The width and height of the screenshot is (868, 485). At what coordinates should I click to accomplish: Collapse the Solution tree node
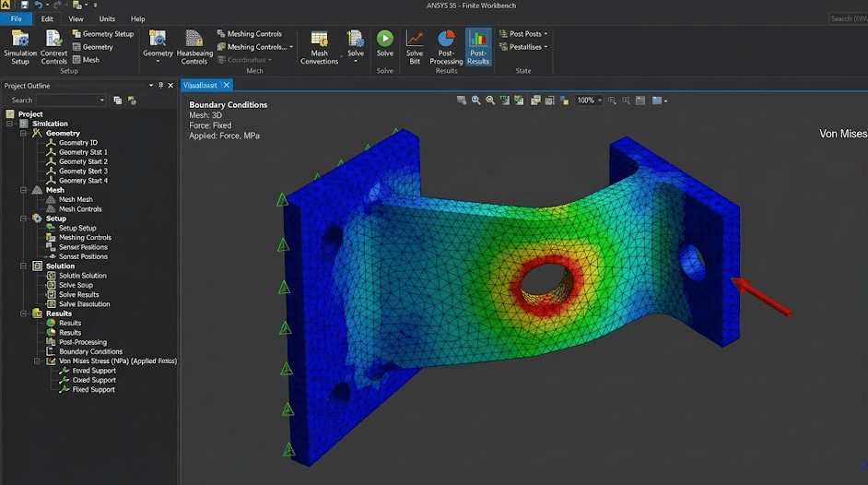pos(23,266)
